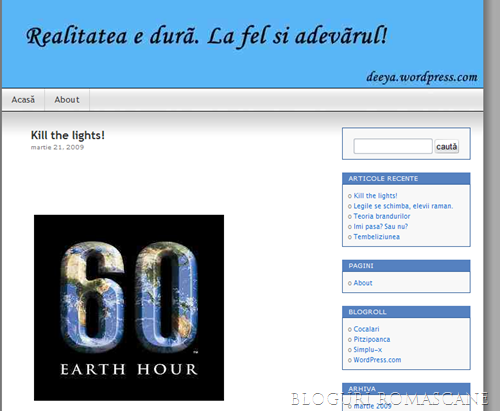Click the blog title 'Realitatea e dură' header

pyautogui.click(x=207, y=36)
